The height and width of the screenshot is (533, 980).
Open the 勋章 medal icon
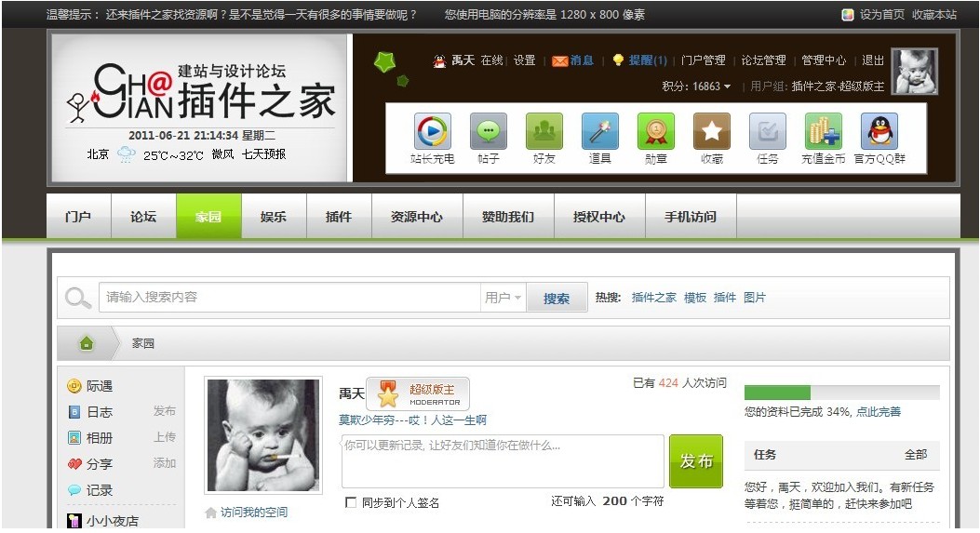coord(655,131)
